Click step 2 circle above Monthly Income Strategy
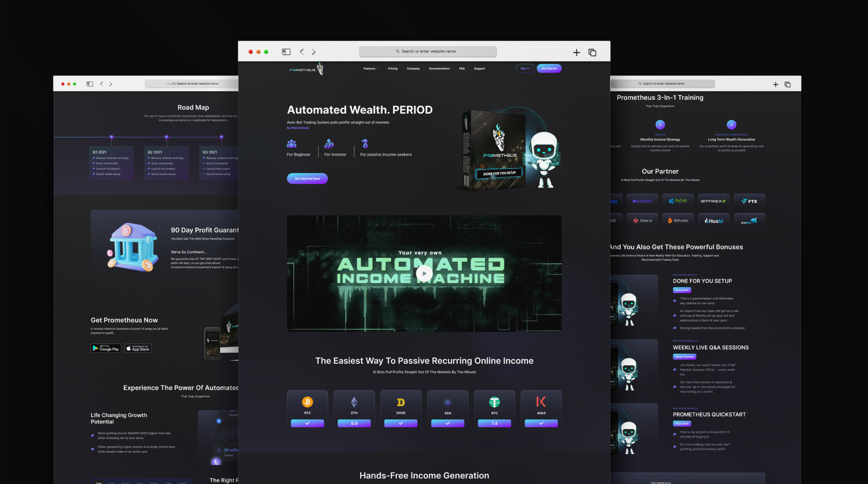 coord(660,124)
